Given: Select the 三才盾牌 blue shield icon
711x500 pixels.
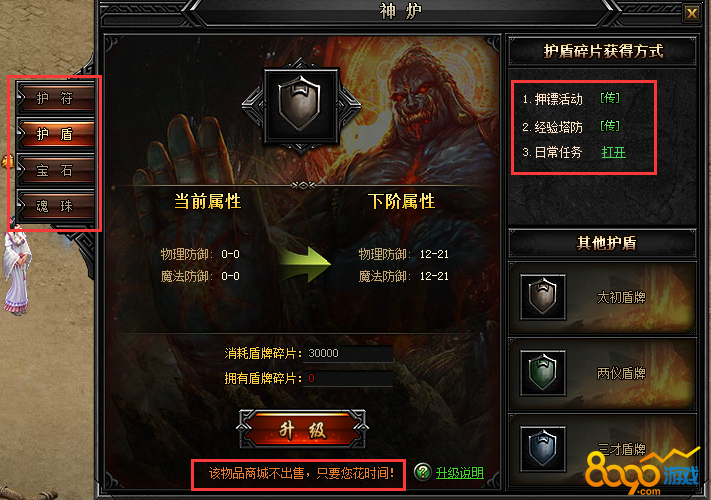Looking at the screenshot, I should click(x=543, y=449).
